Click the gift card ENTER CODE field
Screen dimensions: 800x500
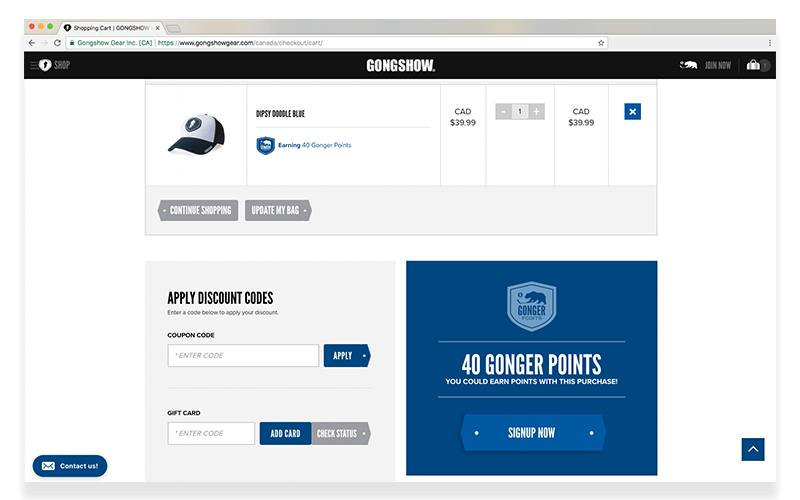(211, 433)
